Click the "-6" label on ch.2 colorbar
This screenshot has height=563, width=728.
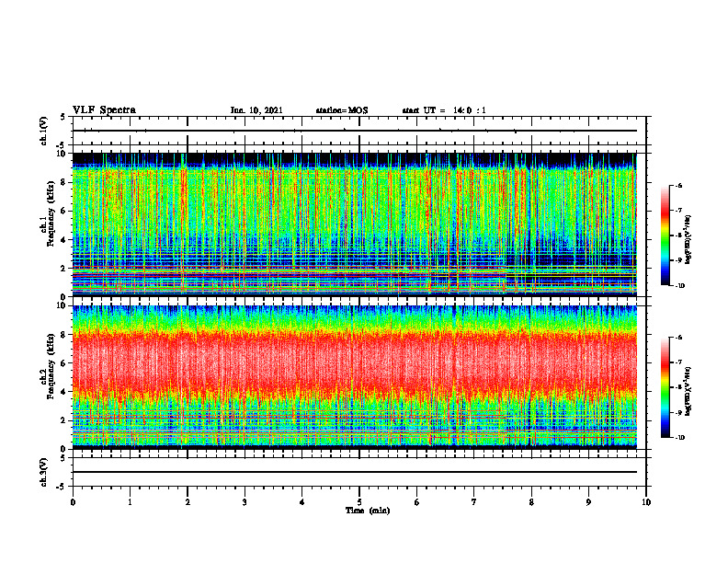[678, 338]
